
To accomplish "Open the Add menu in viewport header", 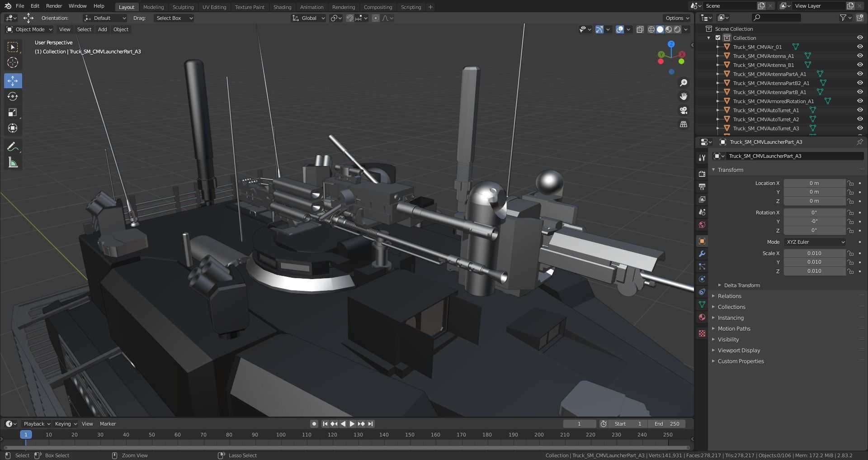I will tap(103, 29).
